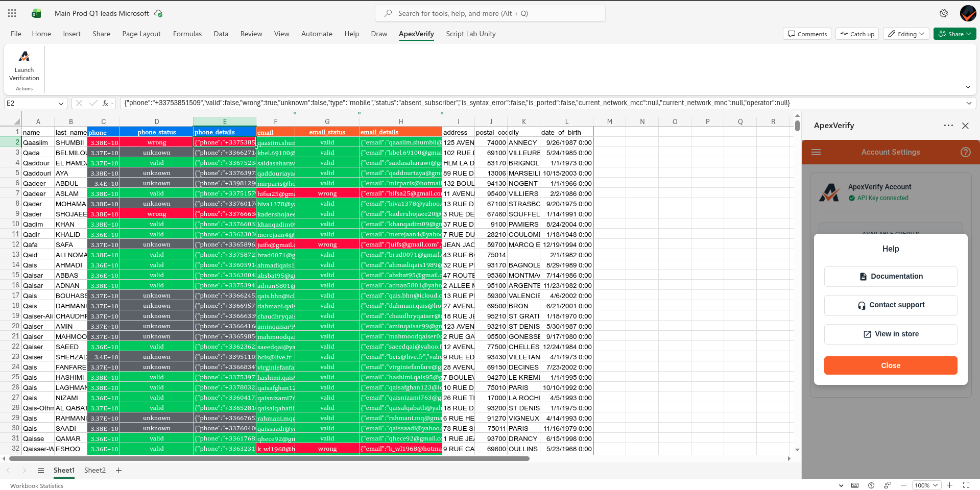Open the Name Box dropdown showing E2

point(60,103)
